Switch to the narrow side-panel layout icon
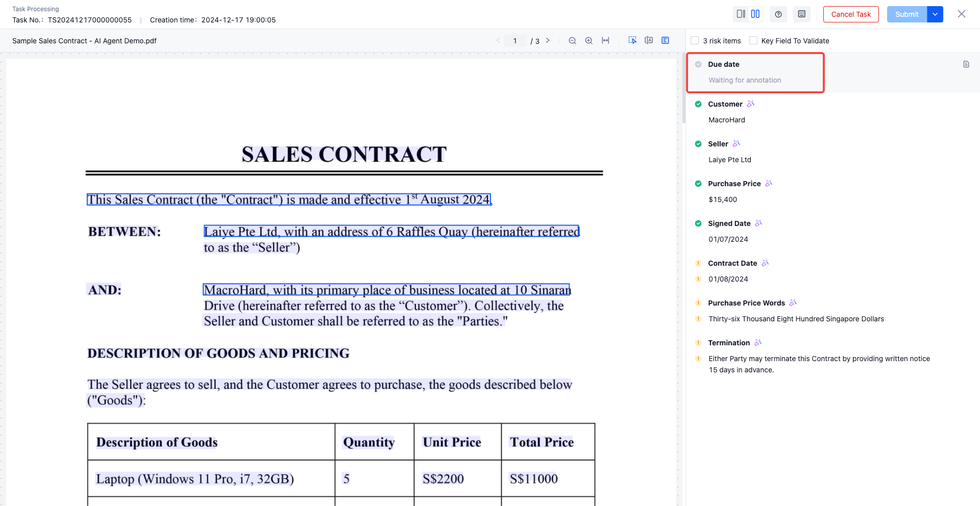 click(x=741, y=14)
